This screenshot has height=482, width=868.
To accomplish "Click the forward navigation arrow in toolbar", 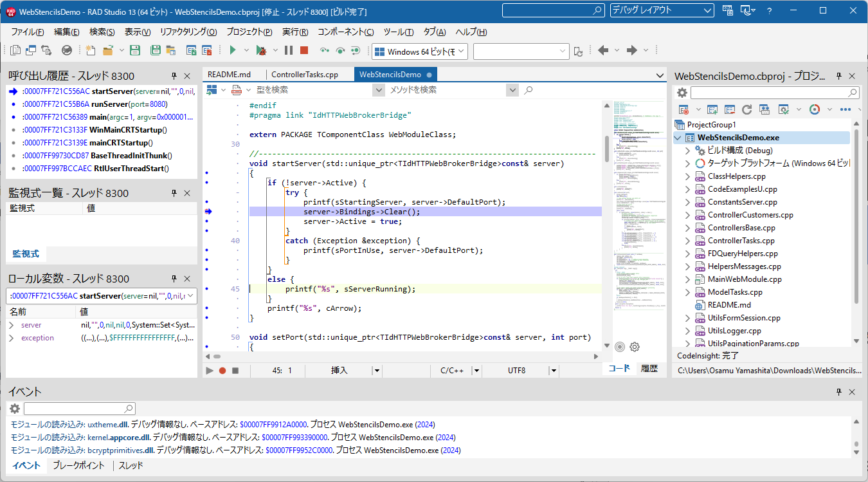I will coord(631,50).
